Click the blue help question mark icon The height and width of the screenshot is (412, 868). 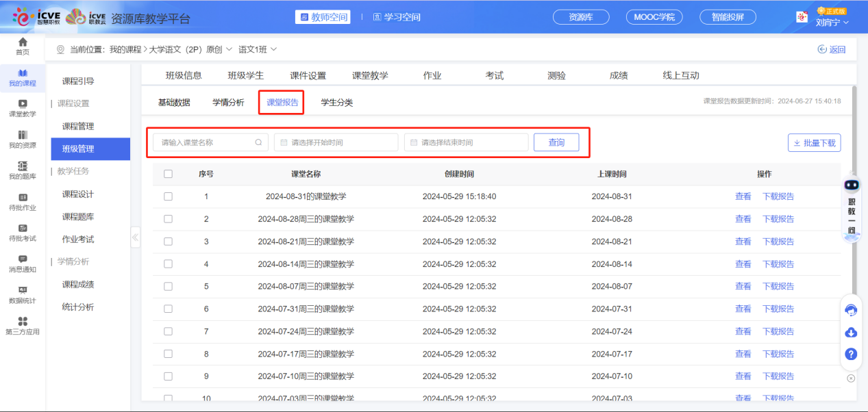[x=851, y=354]
